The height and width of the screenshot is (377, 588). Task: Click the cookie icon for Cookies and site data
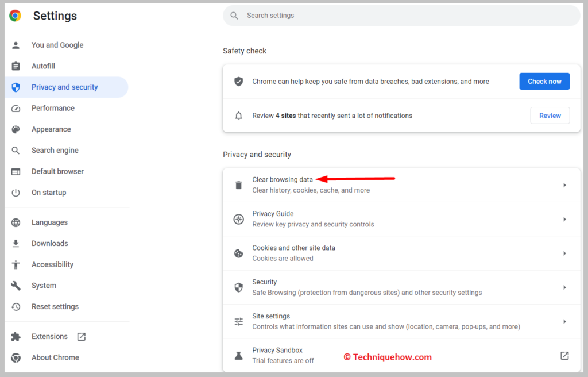[238, 253]
